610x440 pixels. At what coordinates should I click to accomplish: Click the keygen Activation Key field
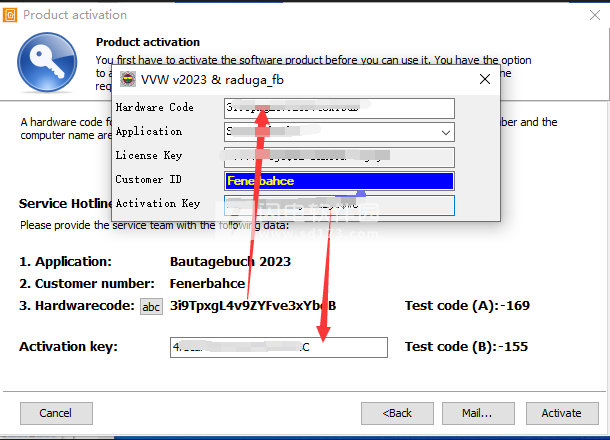click(339, 205)
